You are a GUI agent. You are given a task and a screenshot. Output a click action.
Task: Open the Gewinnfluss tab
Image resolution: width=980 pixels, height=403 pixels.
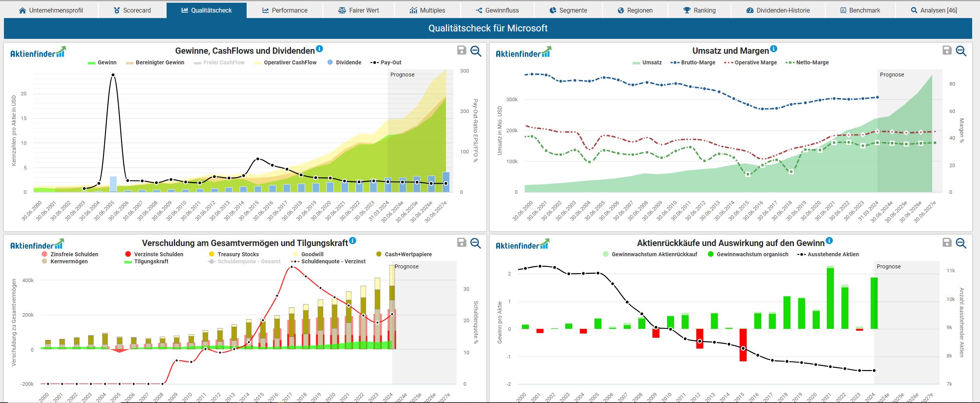[497, 10]
